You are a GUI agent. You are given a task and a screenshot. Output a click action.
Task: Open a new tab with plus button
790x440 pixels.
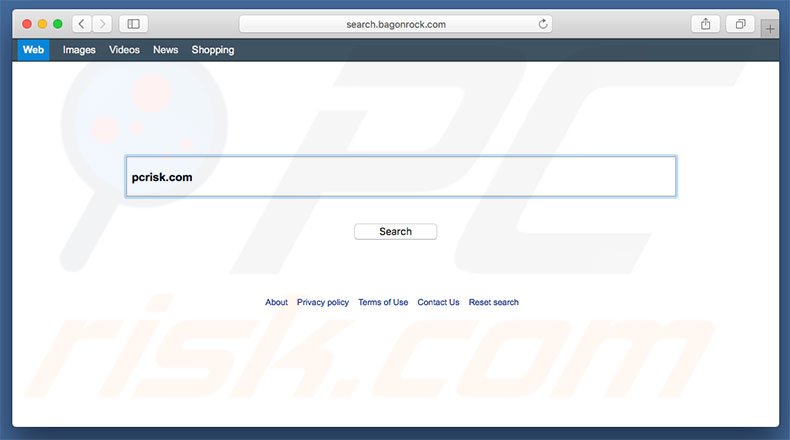coord(770,29)
